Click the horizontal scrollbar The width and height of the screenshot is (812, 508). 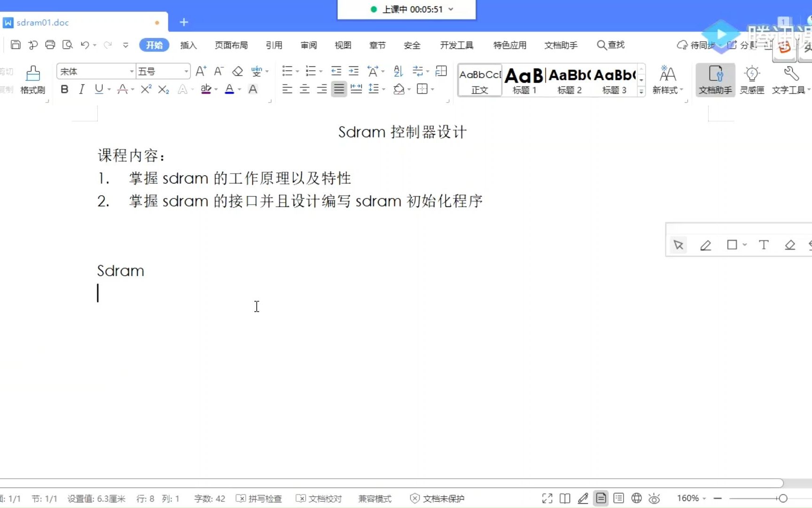coord(391,483)
